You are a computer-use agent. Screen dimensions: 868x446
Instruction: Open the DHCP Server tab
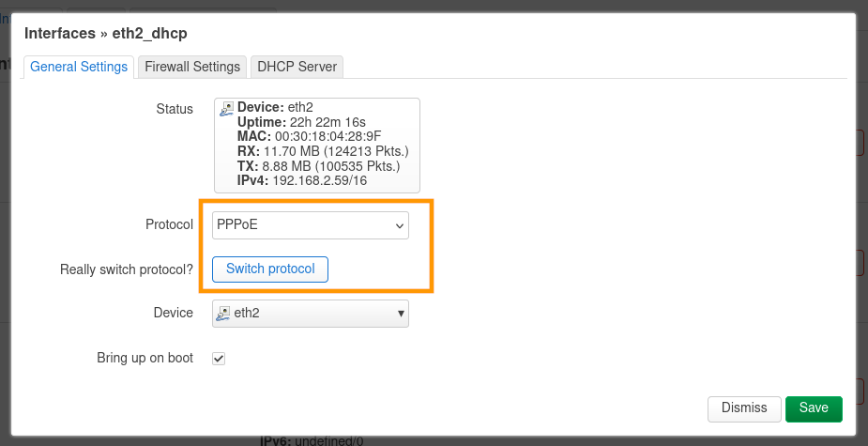click(x=298, y=67)
